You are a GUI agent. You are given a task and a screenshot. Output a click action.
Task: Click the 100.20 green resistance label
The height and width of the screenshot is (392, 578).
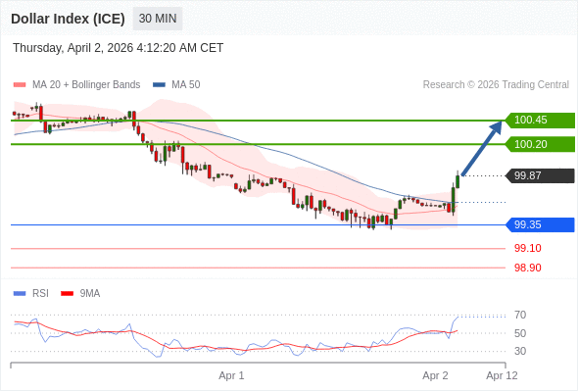(x=540, y=144)
